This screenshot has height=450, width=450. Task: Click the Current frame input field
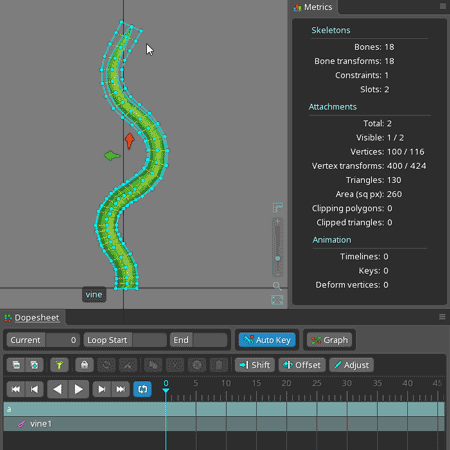[62, 340]
